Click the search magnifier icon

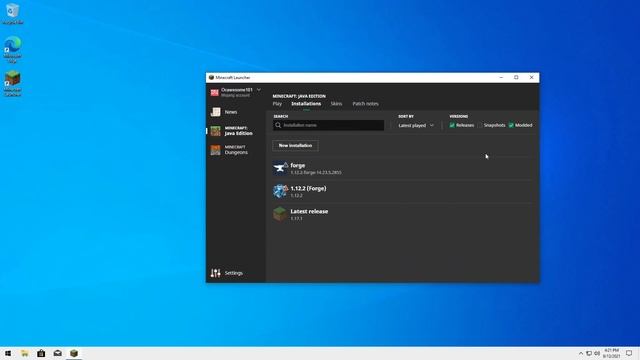click(278, 125)
